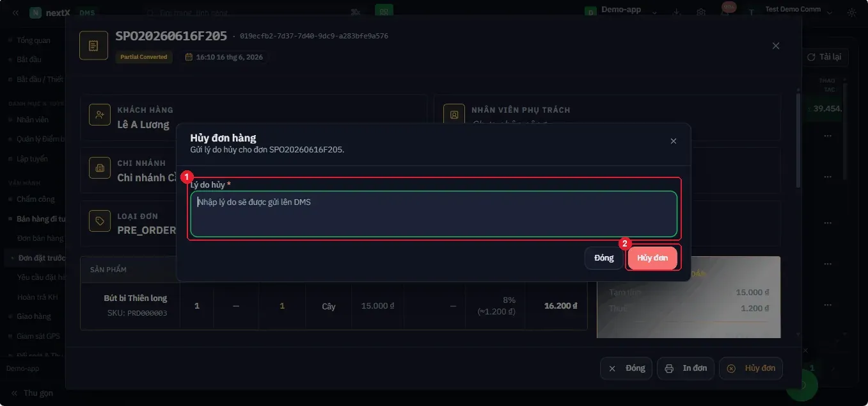868x406 pixels.
Task: Close the SPO20260616F205 order detail panel
Action: pos(776,46)
